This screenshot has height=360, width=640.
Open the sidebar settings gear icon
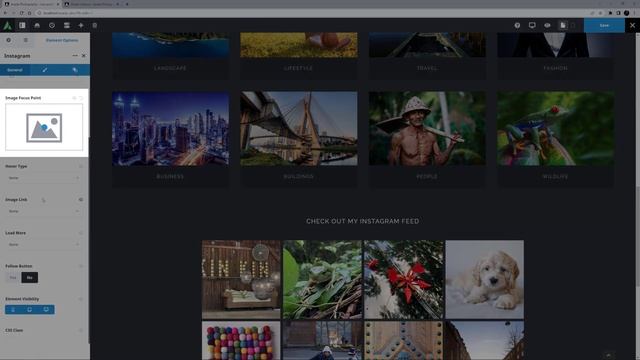(9, 40)
